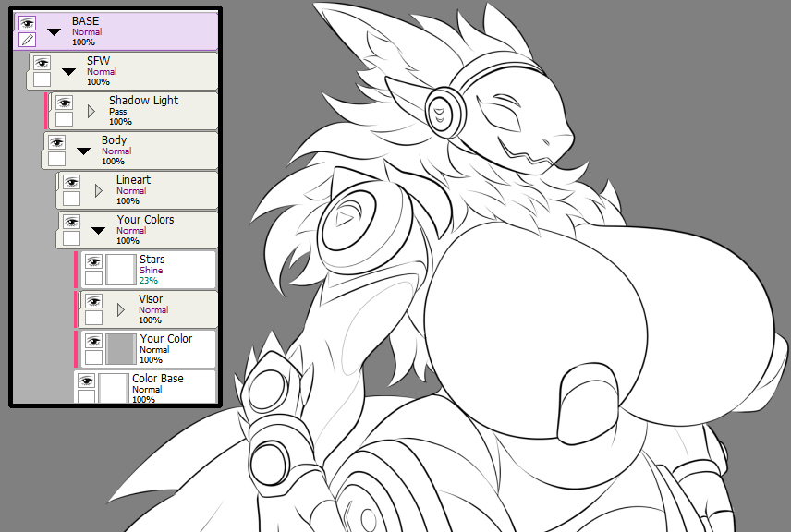Hide the Color Base layer with its eye icon
The image size is (791, 532).
86,381
